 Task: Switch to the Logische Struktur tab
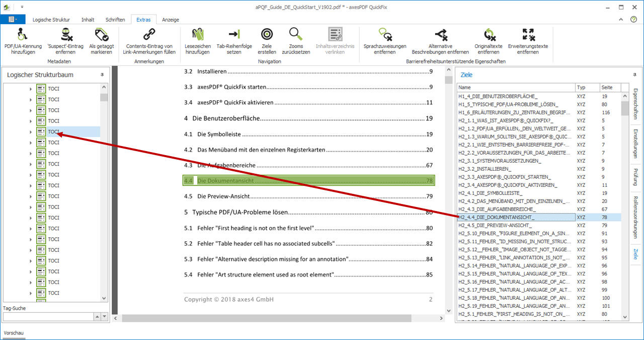(51, 20)
